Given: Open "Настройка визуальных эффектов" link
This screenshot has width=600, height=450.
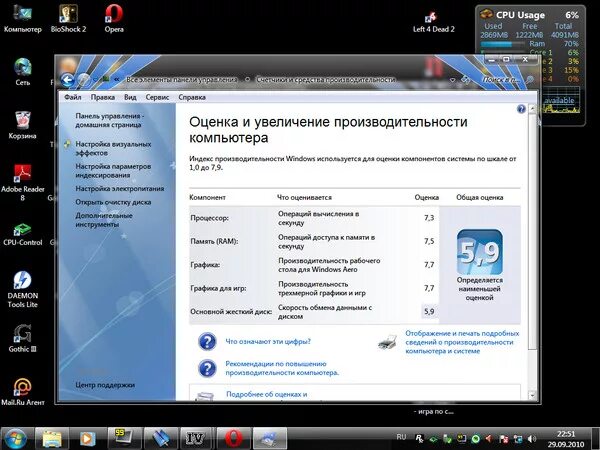Looking at the screenshot, I should pyautogui.click(x=113, y=148).
